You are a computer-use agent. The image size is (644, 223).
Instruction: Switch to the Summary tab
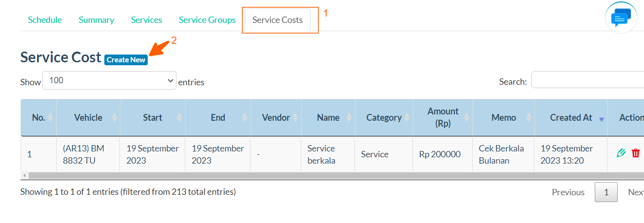pos(97,20)
